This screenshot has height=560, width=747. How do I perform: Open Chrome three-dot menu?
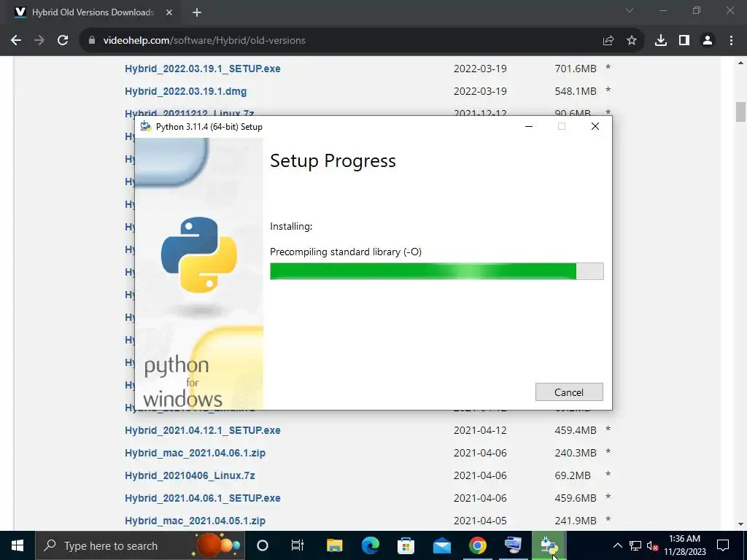(x=731, y=41)
